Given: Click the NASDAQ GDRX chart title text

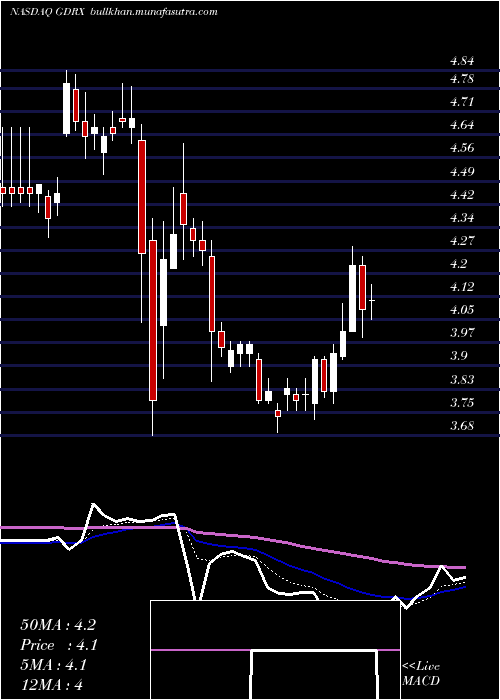Looking at the screenshot, I should (48, 12).
